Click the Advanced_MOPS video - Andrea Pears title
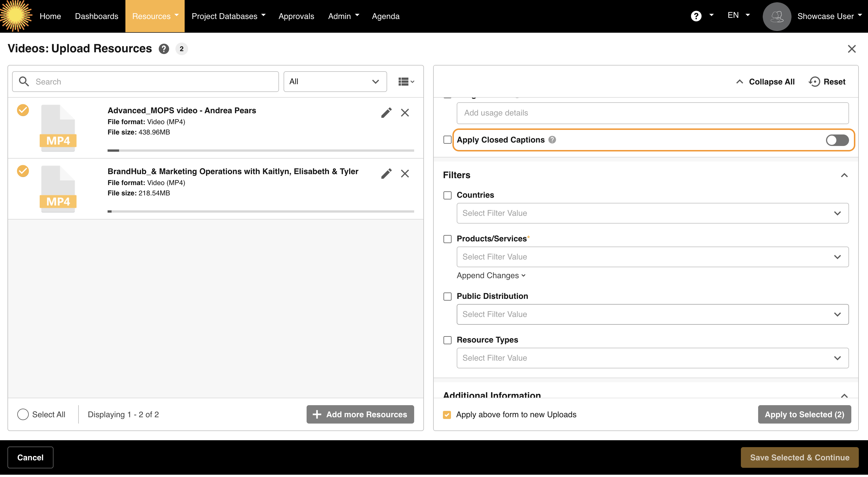Screen dimensions: 868x477 pyautogui.click(x=181, y=110)
